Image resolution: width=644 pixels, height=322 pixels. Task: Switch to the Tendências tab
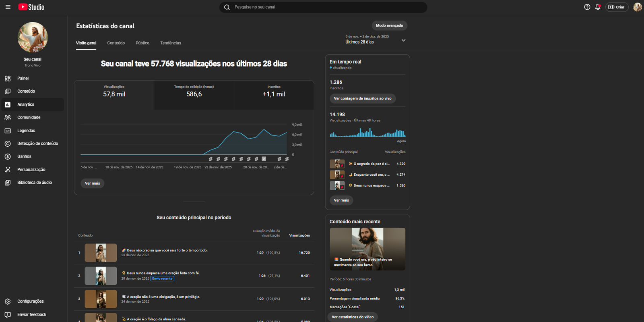[x=170, y=43]
